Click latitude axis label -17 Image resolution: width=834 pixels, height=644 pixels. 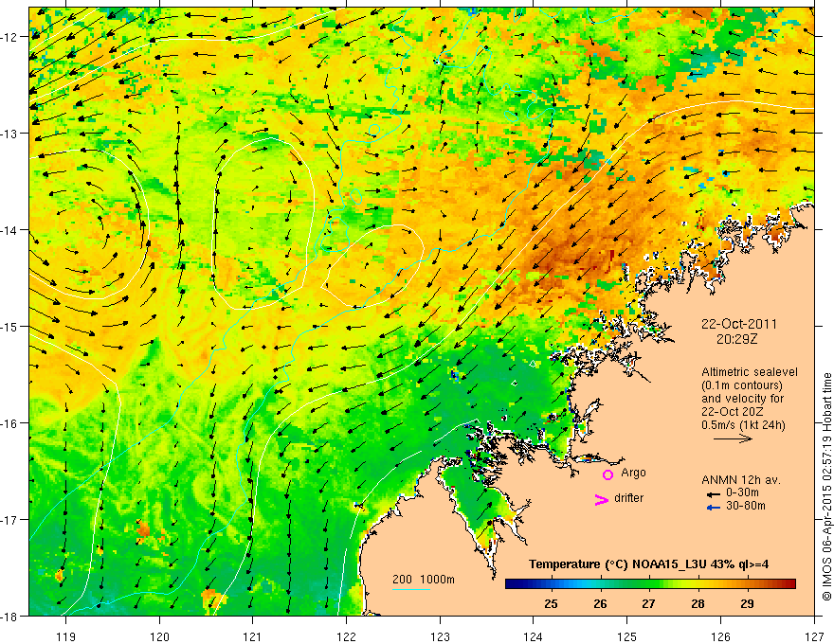10,520
